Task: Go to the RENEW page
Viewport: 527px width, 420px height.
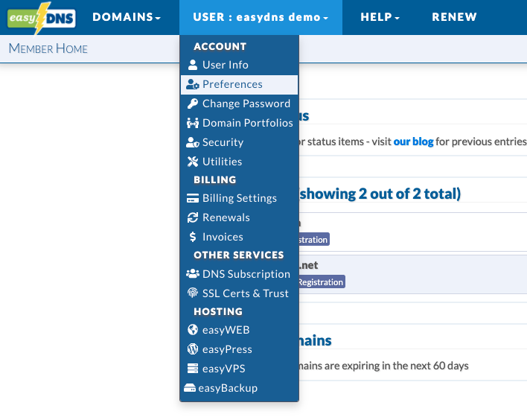Action: 454,17
